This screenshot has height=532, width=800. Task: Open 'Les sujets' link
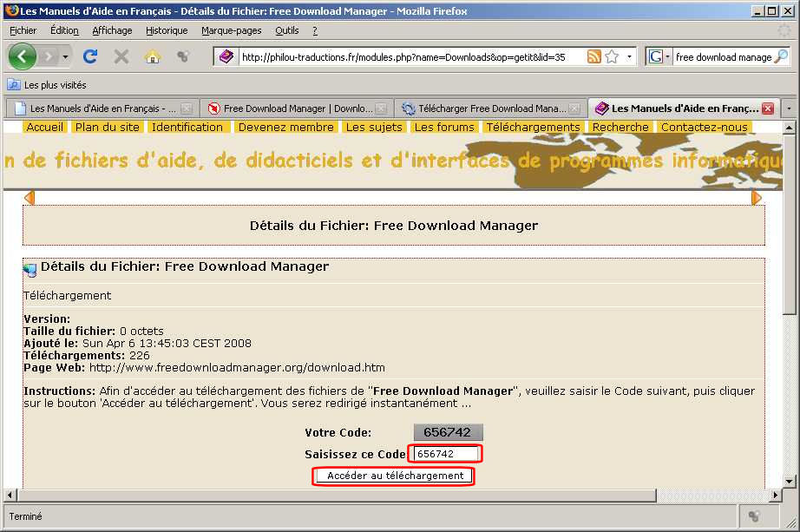(x=374, y=127)
